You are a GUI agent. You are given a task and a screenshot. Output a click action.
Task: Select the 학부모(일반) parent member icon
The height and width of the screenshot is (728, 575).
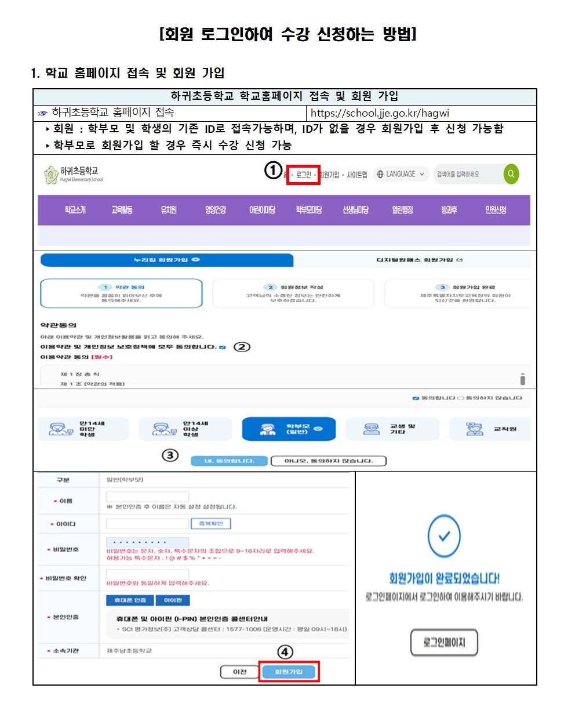click(268, 429)
